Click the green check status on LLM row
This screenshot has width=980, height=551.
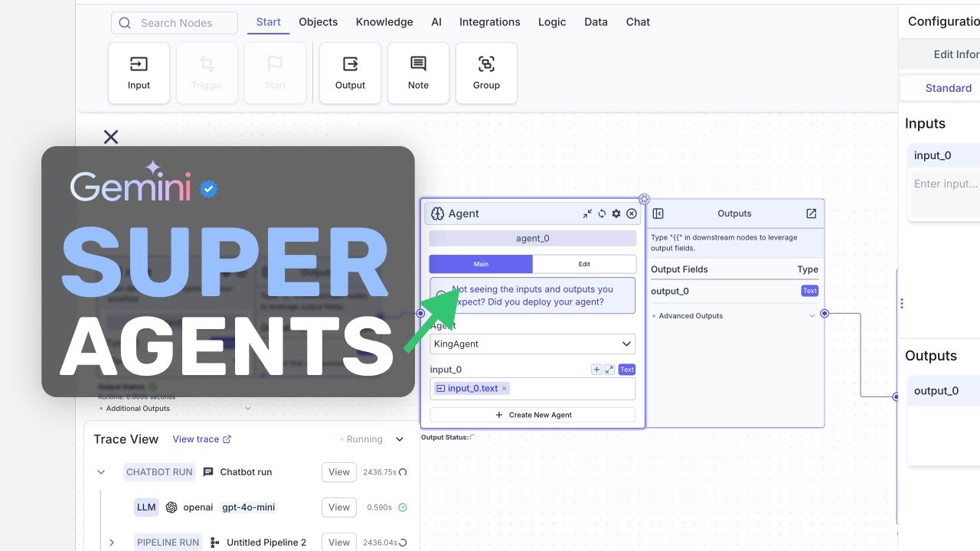(x=403, y=507)
